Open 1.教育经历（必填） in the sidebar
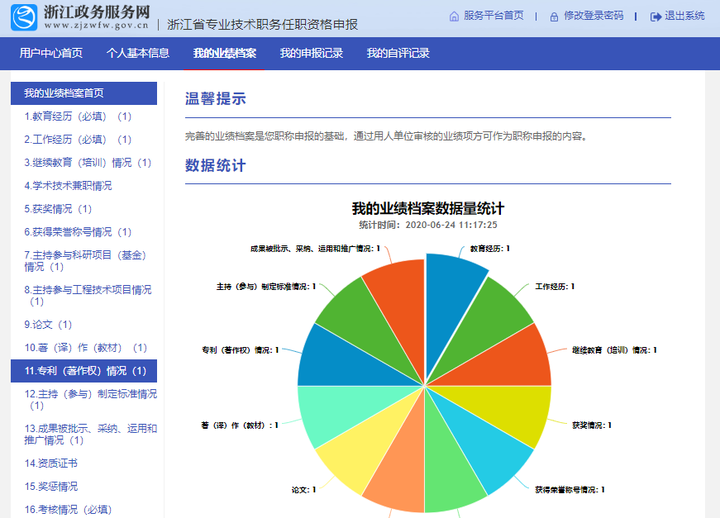Image resolution: width=720 pixels, height=518 pixels. point(77,116)
